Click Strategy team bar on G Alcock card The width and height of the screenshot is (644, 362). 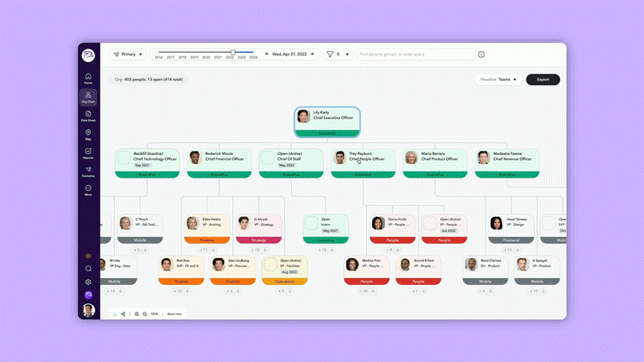click(259, 240)
